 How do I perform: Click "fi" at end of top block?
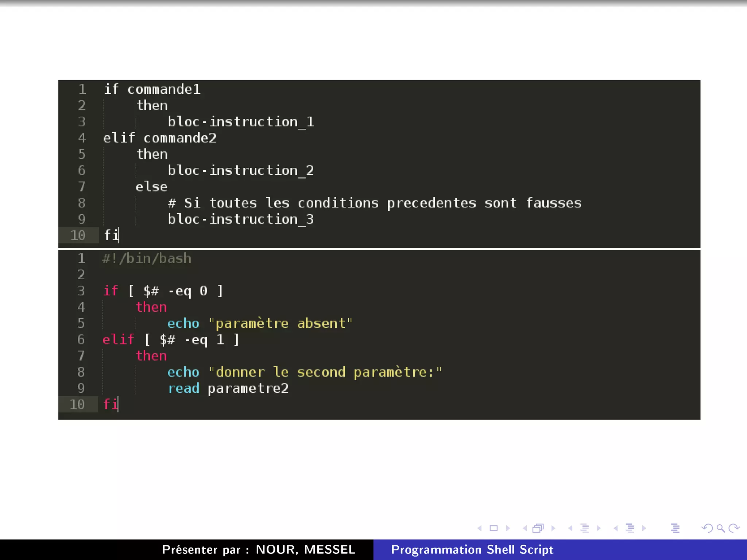pyautogui.click(x=111, y=235)
